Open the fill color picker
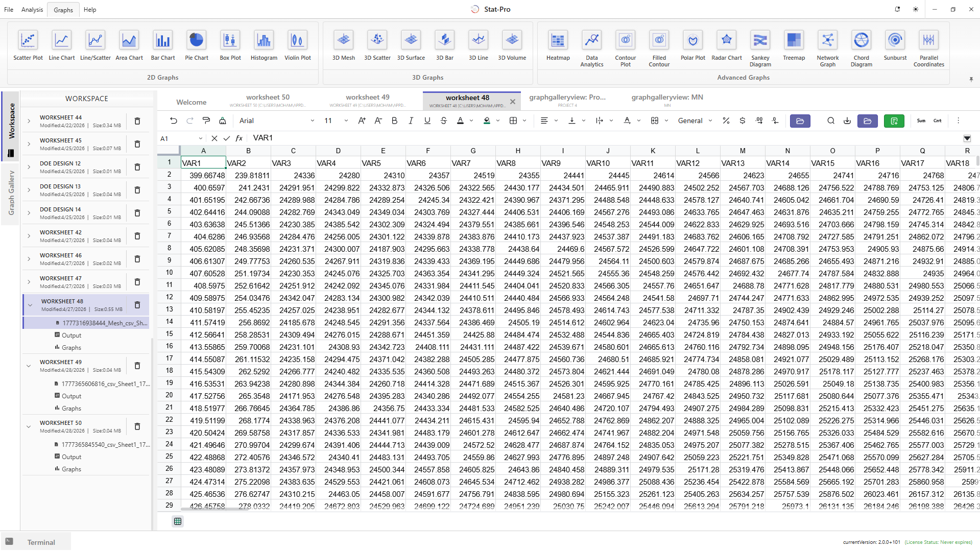Screen dimensions: 980x551 (x=487, y=121)
